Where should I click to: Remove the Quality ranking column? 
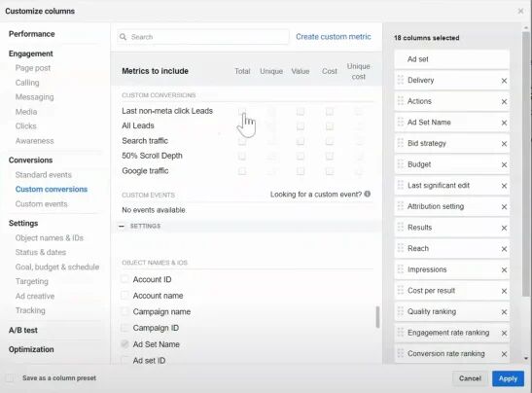pyautogui.click(x=504, y=312)
